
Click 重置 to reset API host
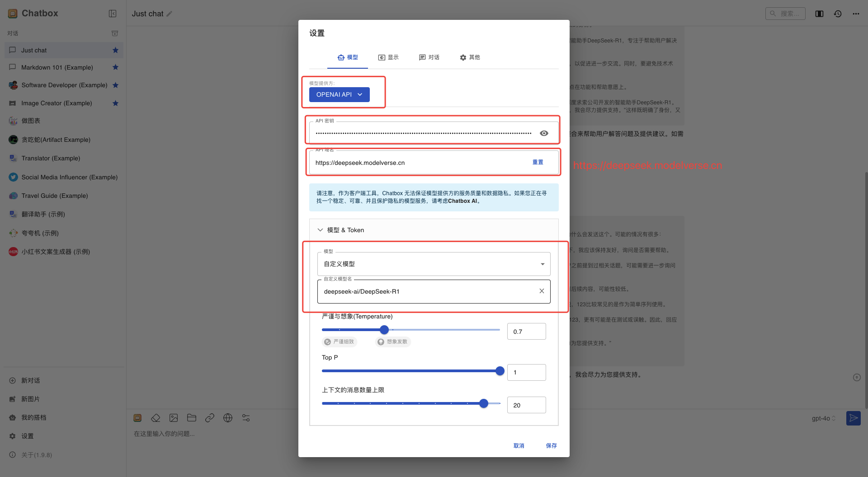click(538, 162)
